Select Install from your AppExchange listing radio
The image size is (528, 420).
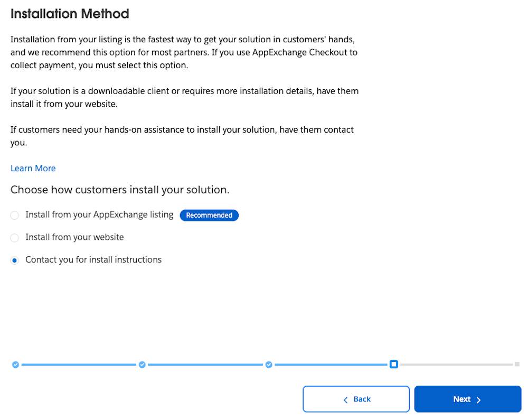14,215
